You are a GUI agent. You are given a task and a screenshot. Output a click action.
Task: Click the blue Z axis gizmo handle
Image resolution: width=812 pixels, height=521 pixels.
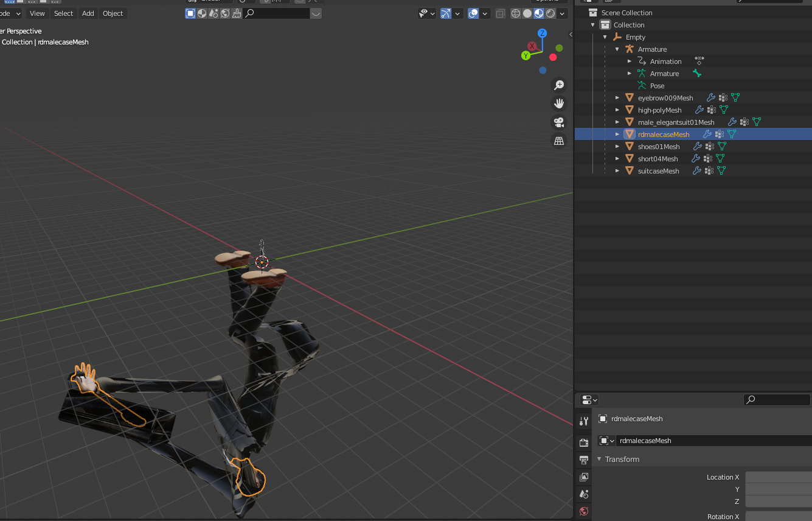(x=542, y=33)
